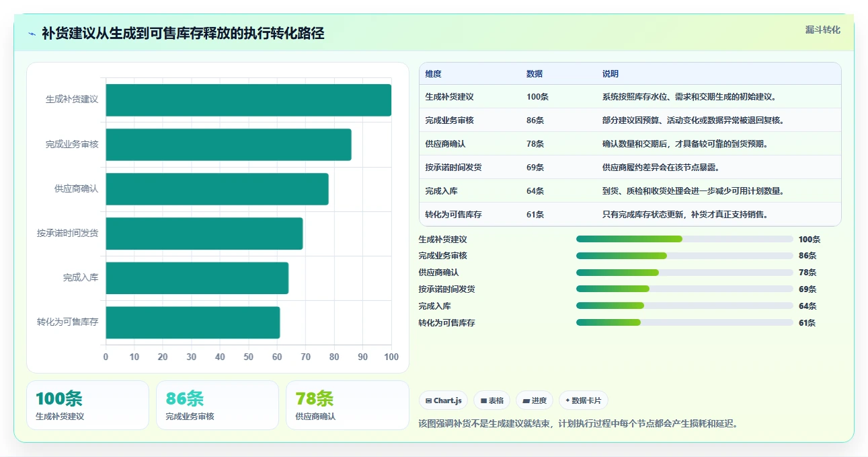Select the 表格 chip
This screenshot has width=868, height=457.
coord(491,400)
